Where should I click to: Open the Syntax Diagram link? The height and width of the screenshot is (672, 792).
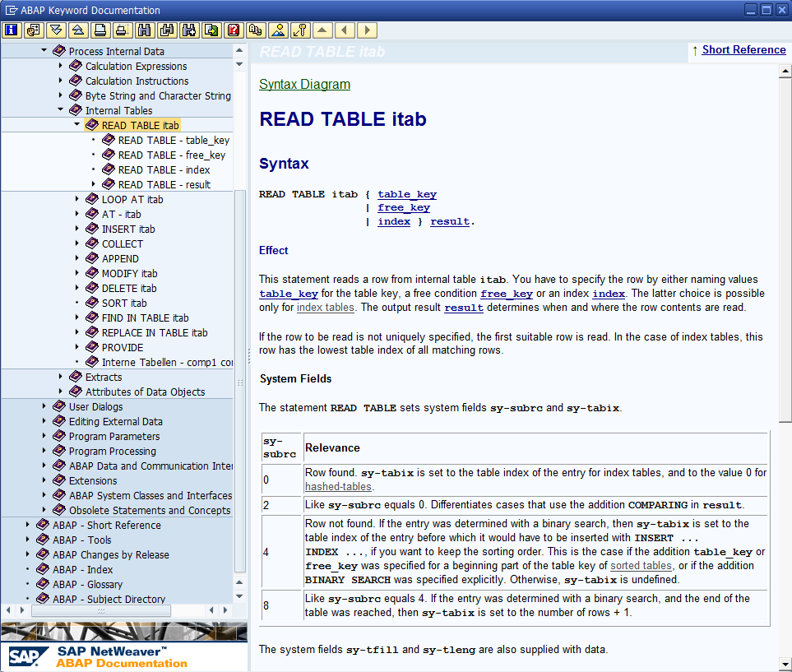(x=304, y=84)
